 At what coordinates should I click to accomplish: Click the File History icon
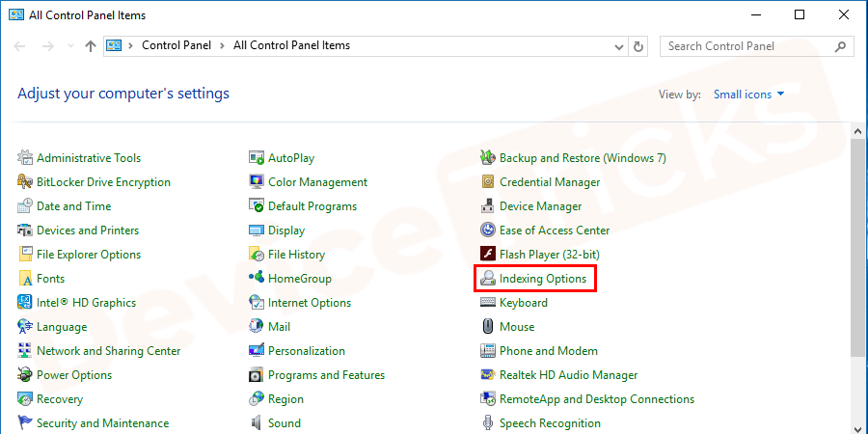pyautogui.click(x=257, y=255)
